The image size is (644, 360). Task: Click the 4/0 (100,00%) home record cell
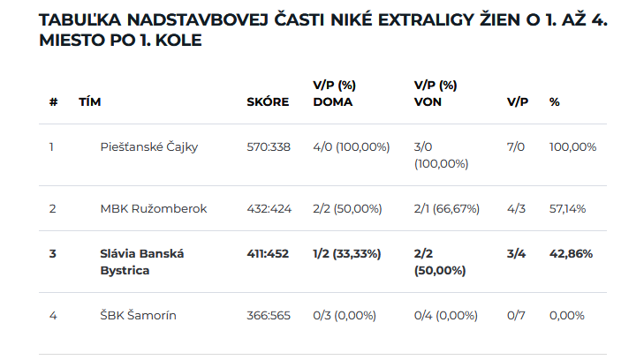(x=352, y=146)
